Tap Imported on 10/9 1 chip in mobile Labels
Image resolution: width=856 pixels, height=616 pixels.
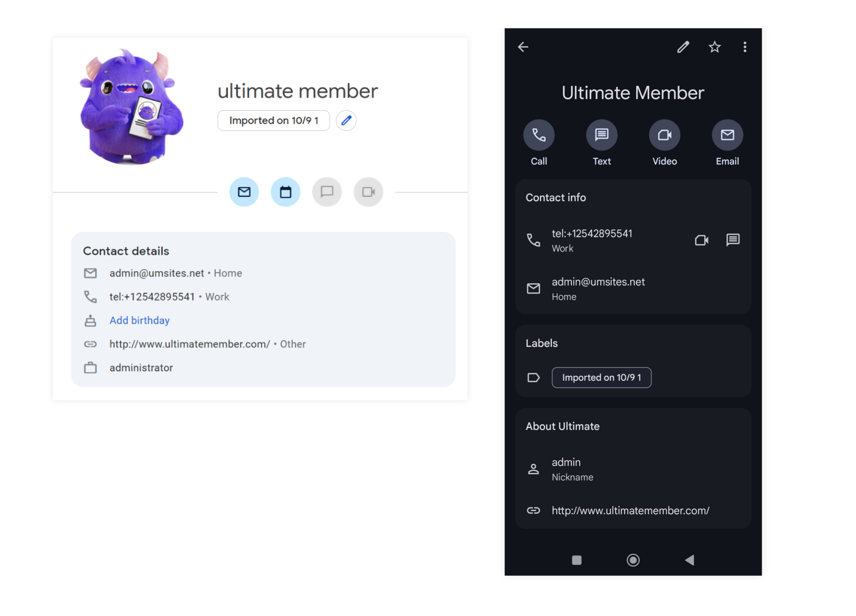(601, 377)
